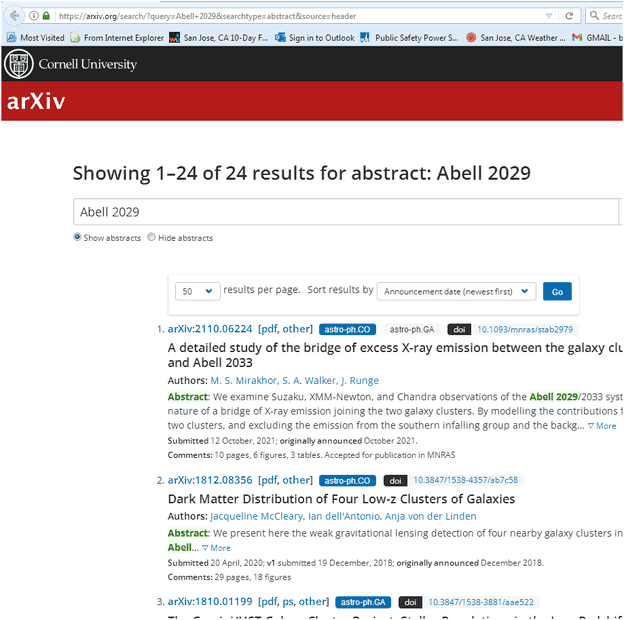Image resolution: width=624 pixels, height=620 pixels.
Task: Open other formats for arXiv:2110.06224
Action: pyautogui.click(x=296, y=329)
